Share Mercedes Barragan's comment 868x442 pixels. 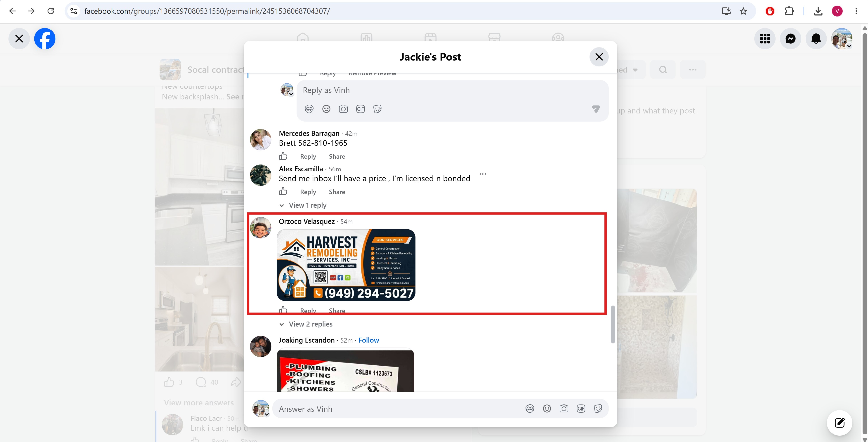tap(337, 156)
